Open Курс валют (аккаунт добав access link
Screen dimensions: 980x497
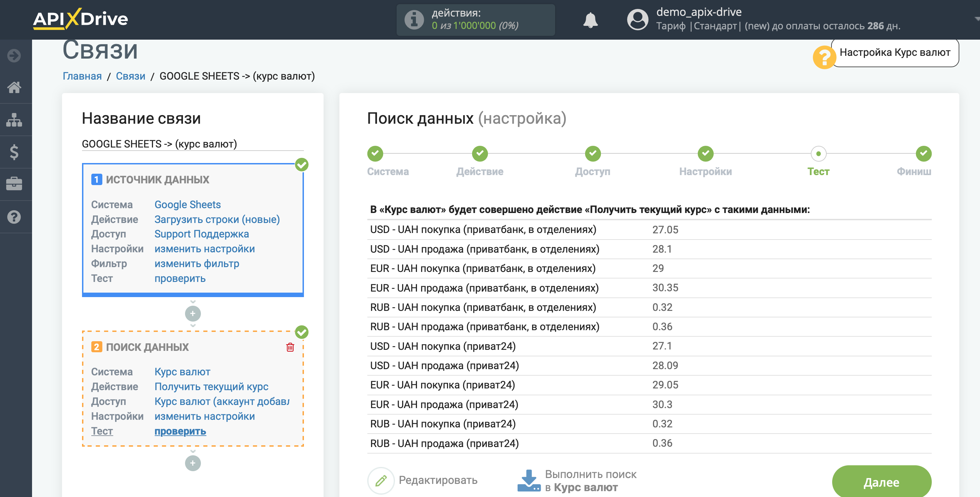click(222, 402)
